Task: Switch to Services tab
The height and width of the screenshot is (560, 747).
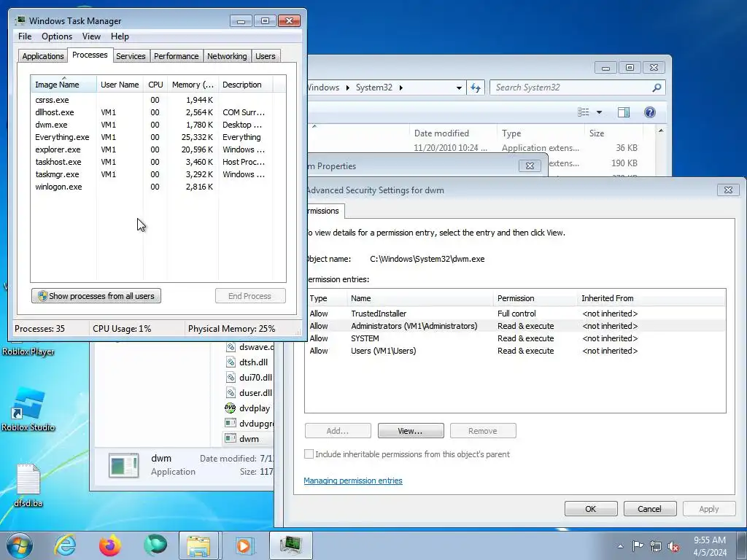Action: click(x=131, y=56)
